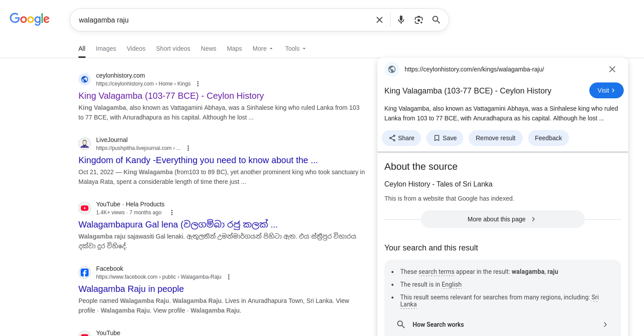The image size is (644, 336).
Task: Click Remove result button
Action: [495, 138]
